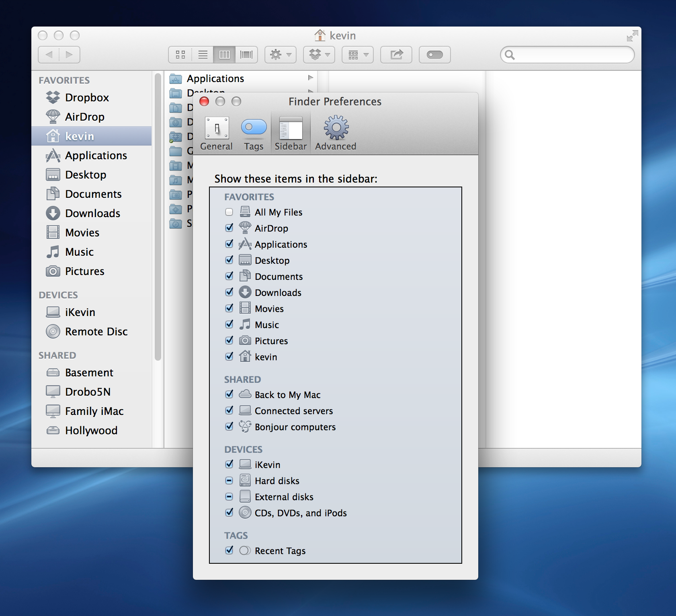Select Dropbox in the Favorites sidebar
Viewport: 676px width, 616px height.
tap(87, 97)
